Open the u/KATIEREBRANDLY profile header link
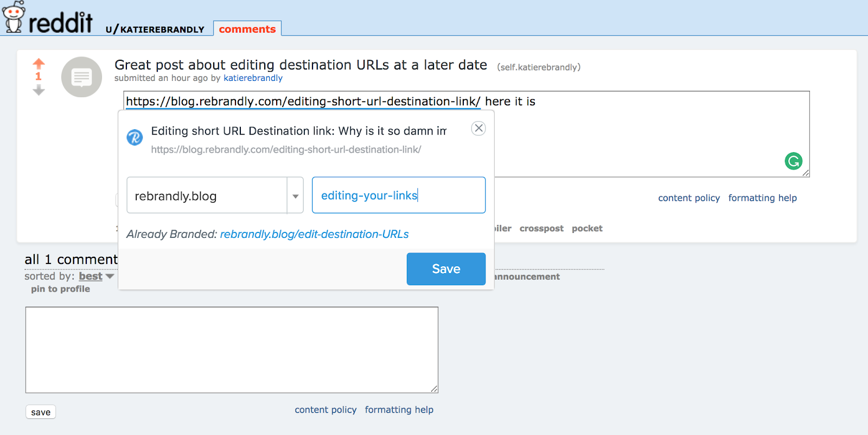Image resolution: width=868 pixels, height=435 pixels. tap(155, 29)
